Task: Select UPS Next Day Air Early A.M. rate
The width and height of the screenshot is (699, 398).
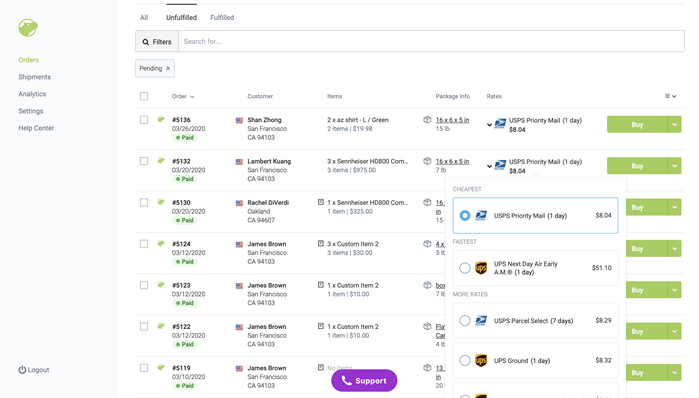Action: 535,268
